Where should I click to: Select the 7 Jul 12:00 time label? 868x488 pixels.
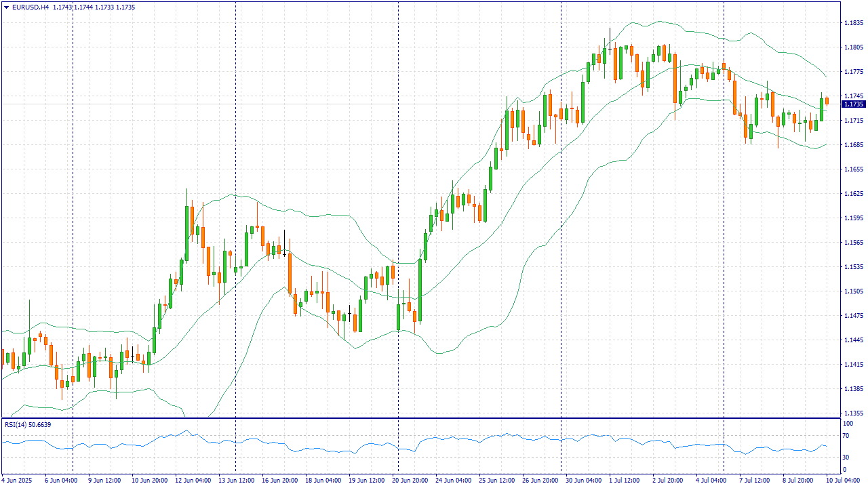pos(755,481)
